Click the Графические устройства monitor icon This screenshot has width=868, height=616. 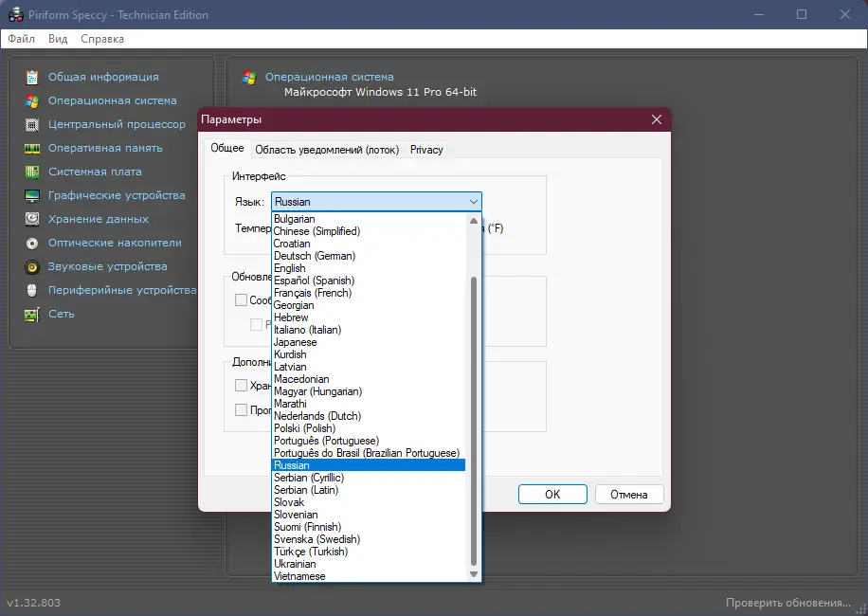[32, 196]
